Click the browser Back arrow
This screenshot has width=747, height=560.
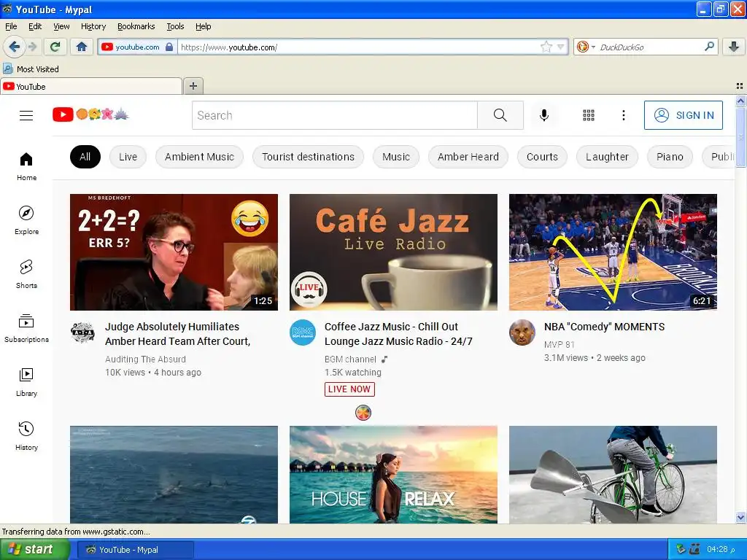click(x=14, y=47)
